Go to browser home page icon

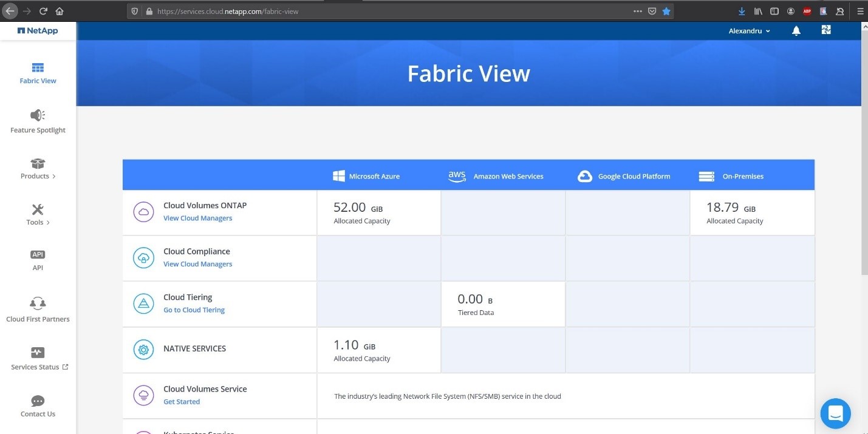[x=60, y=11]
